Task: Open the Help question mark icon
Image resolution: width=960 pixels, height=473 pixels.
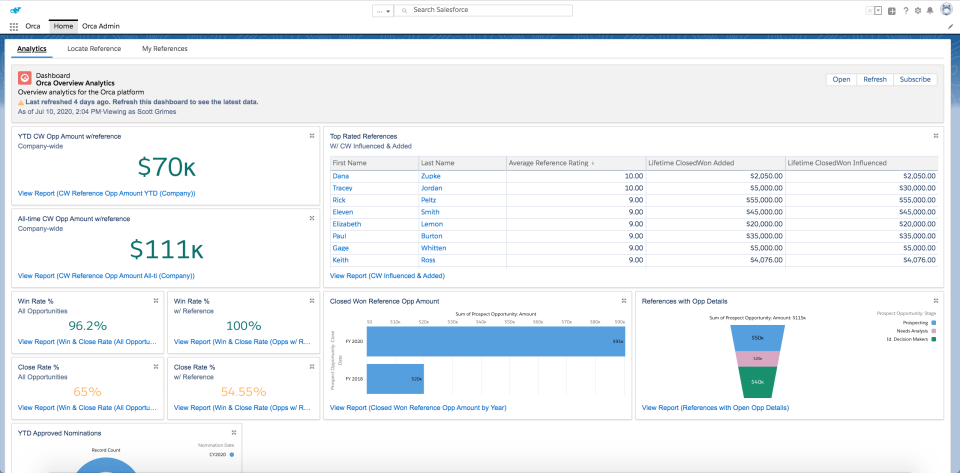Action: [x=906, y=10]
